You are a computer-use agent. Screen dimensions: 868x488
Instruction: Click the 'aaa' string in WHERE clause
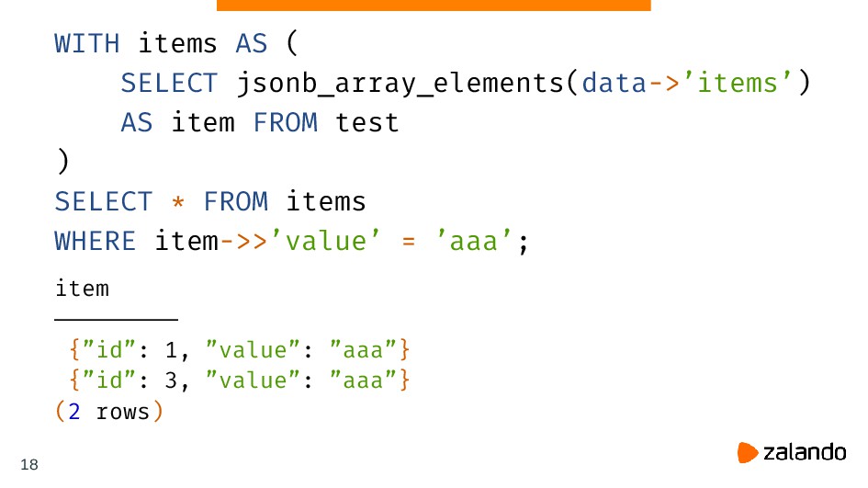click(474, 241)
